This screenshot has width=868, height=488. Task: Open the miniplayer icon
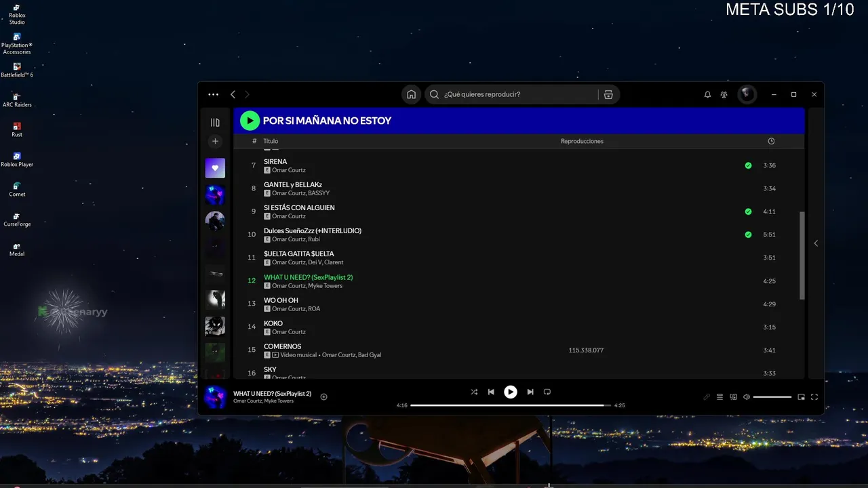pos(801,397)
